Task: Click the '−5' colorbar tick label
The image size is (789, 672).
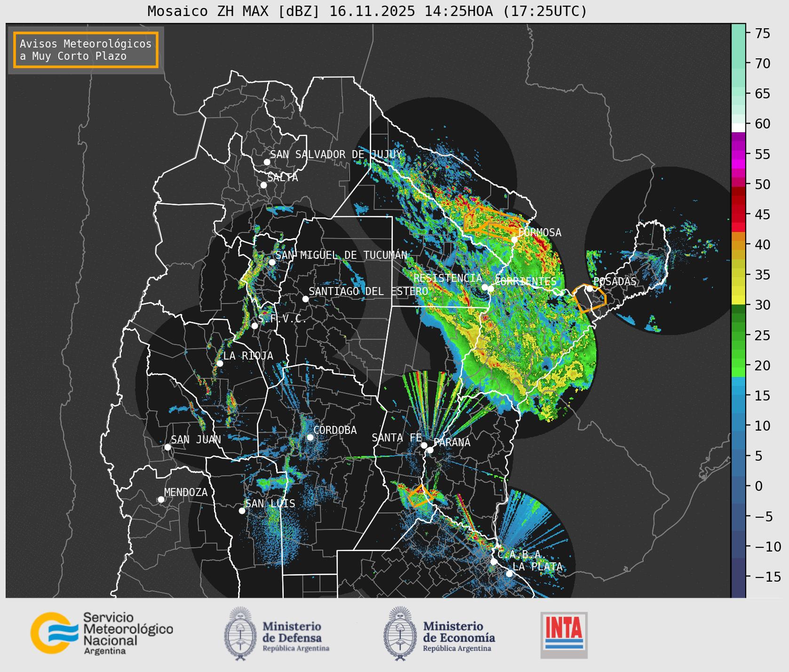Action: pyautogui.click(x=764, y=517)
